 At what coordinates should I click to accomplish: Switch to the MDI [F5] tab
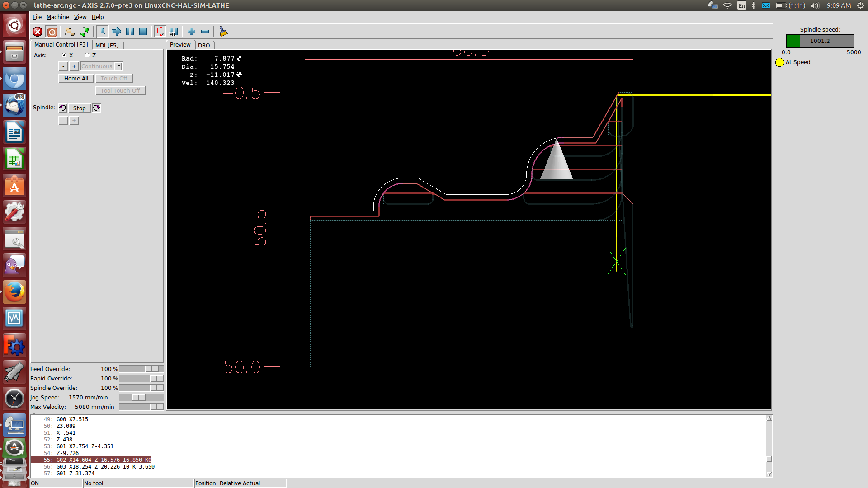[107, 45]
